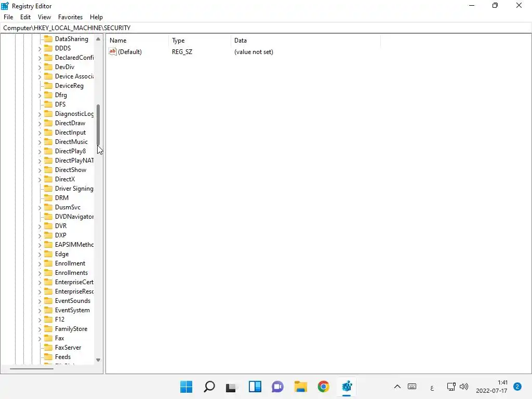532x399 pixels.
Task: Expand the DirectDraw key
Action: (x=39, y=124)
